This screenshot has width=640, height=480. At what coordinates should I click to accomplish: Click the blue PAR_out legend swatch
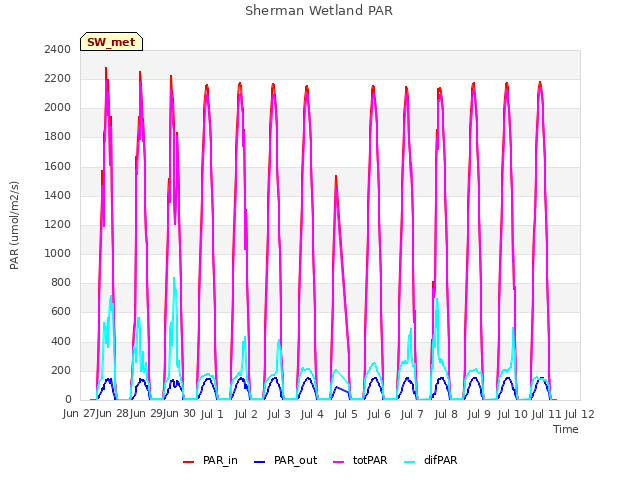(260, 462)
